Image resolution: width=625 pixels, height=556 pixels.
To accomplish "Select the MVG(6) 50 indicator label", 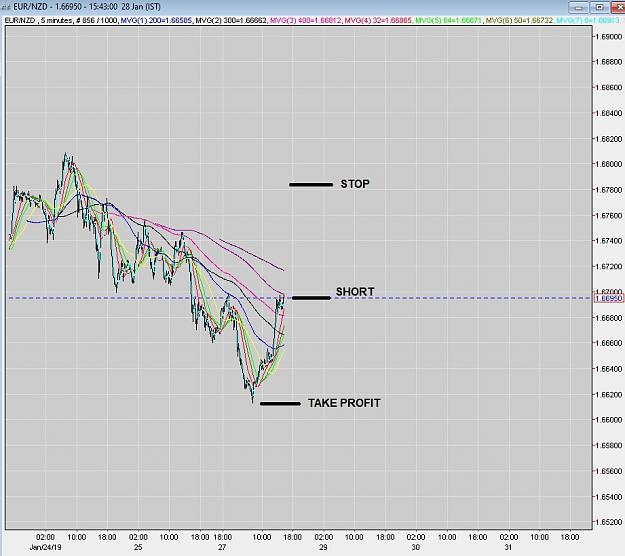I will pyautogui.click(x=519, y=20).
